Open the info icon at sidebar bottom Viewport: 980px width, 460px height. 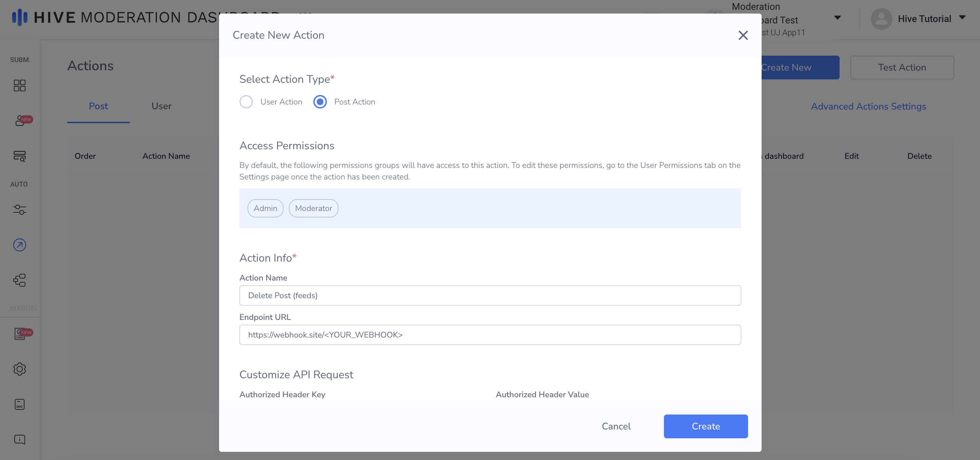click(x=19, y=439)
